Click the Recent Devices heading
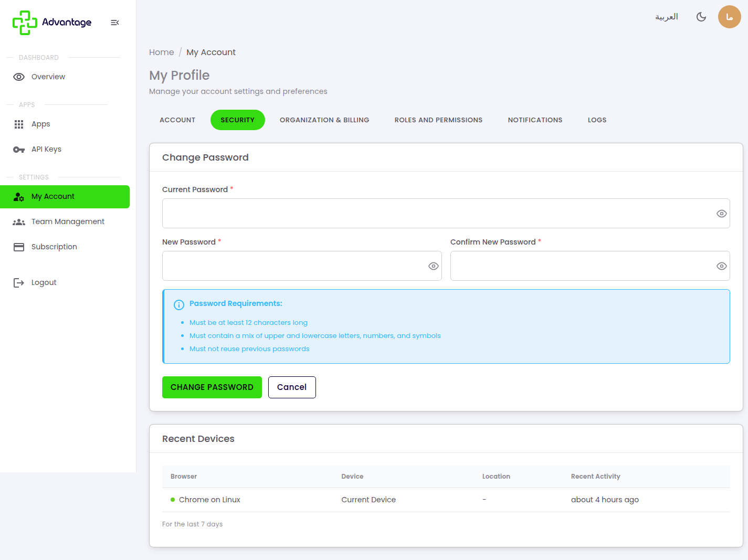This screenshot has height=560, width=748. 198,439
